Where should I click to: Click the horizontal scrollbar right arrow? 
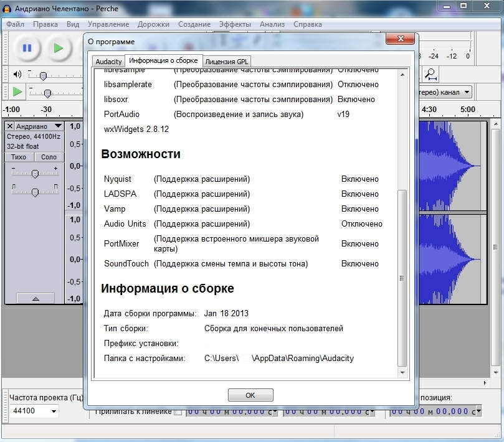point(485,383)
